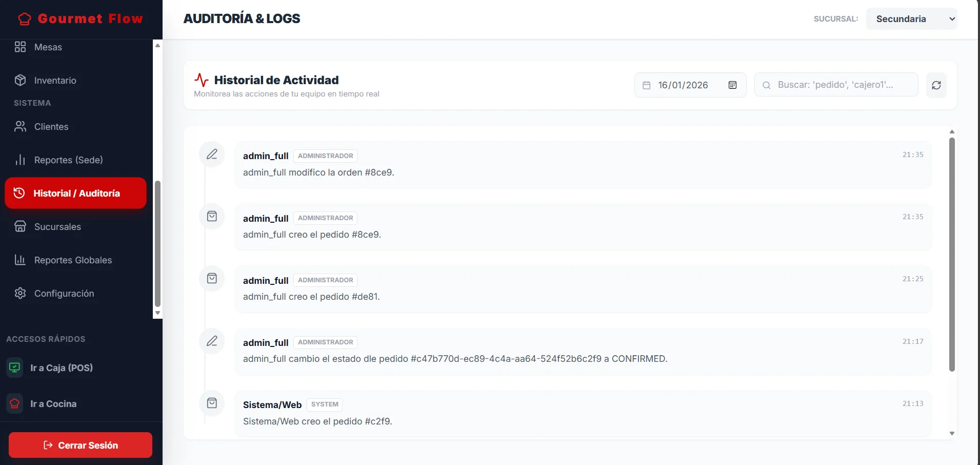Click the pencil icon for orden #8ce9 modification
This screenshot has height=465, width=980.
tap(212, 154)
